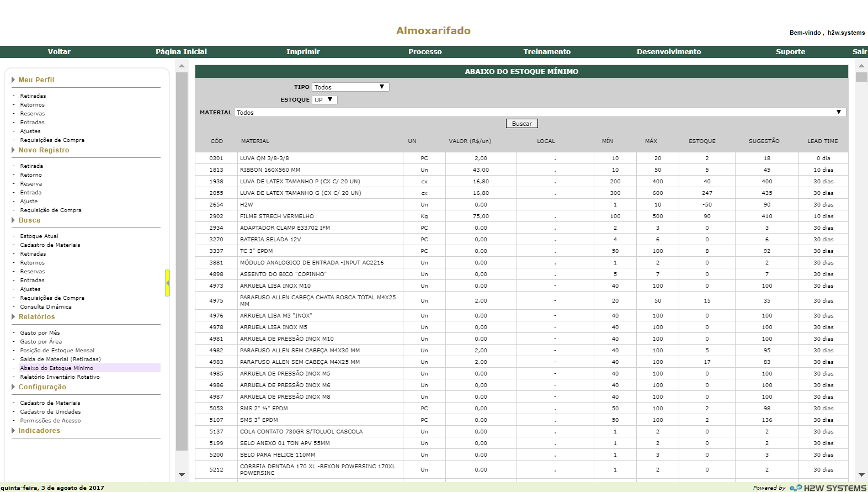Click the Buscar button

[x=521, y=124]
